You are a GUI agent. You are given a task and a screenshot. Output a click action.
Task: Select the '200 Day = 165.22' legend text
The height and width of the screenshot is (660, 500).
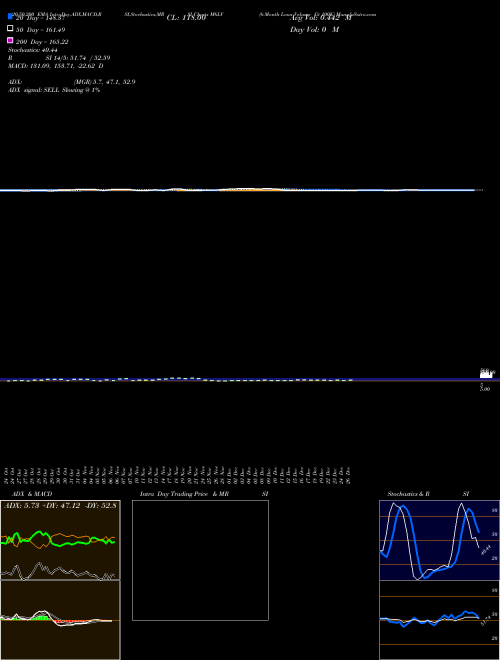click(x=42, y=42)
